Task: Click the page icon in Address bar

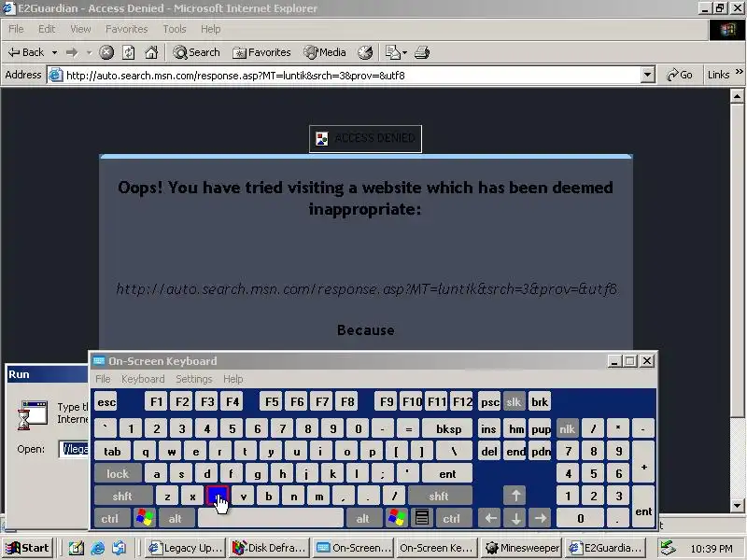Action: point(56,76)
